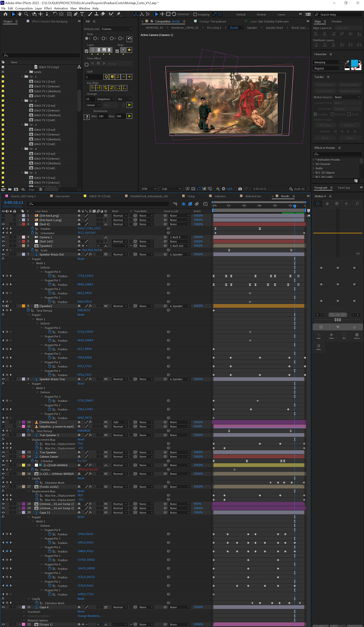
Task: Click the Draft 3D button
Action: [297, 189]
